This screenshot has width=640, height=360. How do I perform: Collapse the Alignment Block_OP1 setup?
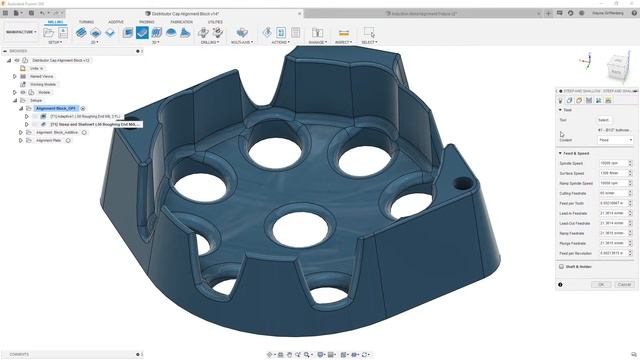(x=21, y=109)
